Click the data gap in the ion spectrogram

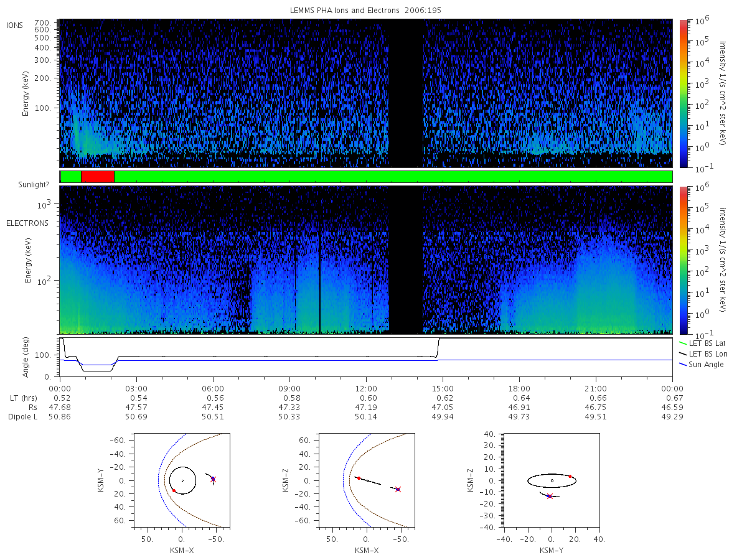click(406, 93)
